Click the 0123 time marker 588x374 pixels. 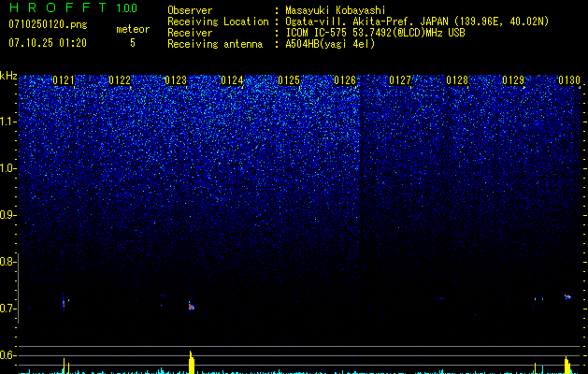(176, 80)
